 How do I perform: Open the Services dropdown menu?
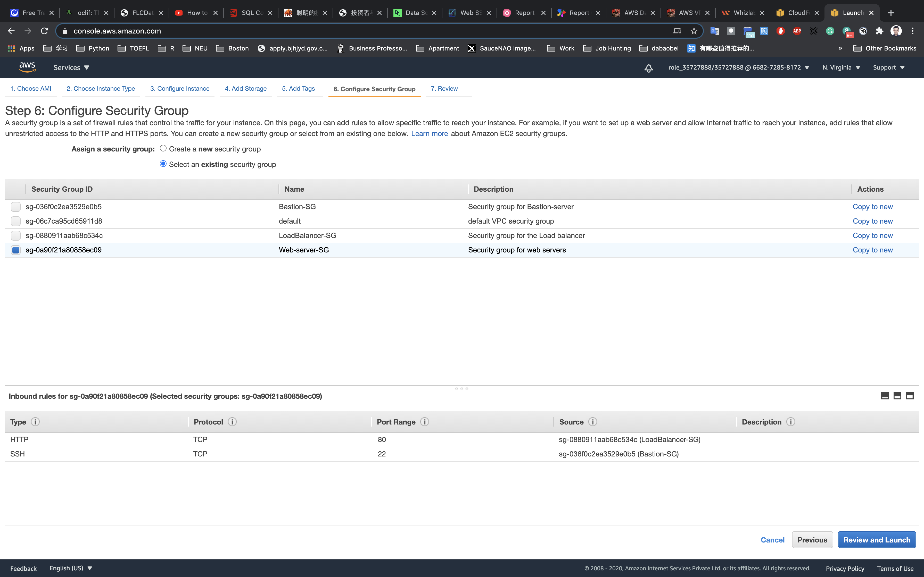71,67
